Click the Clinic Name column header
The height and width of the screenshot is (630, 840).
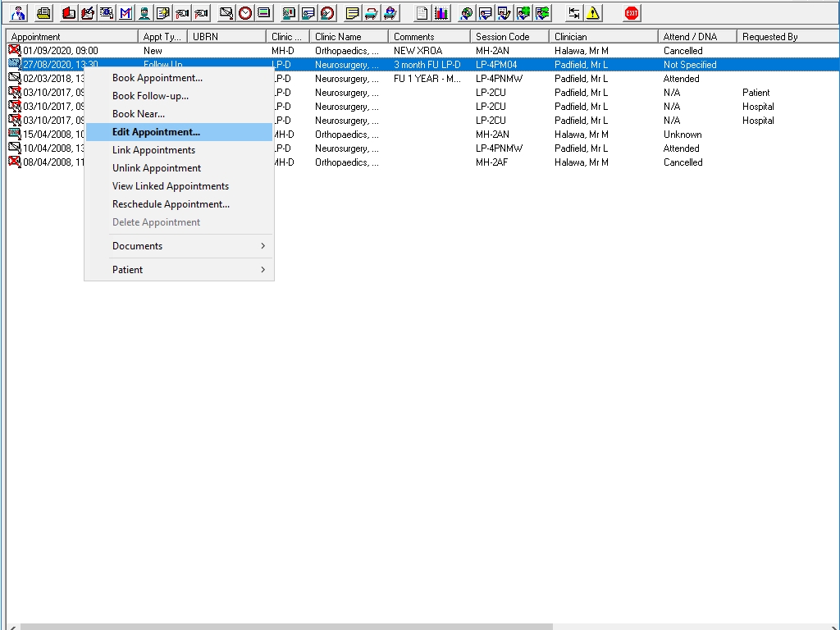tap(349, 36)
